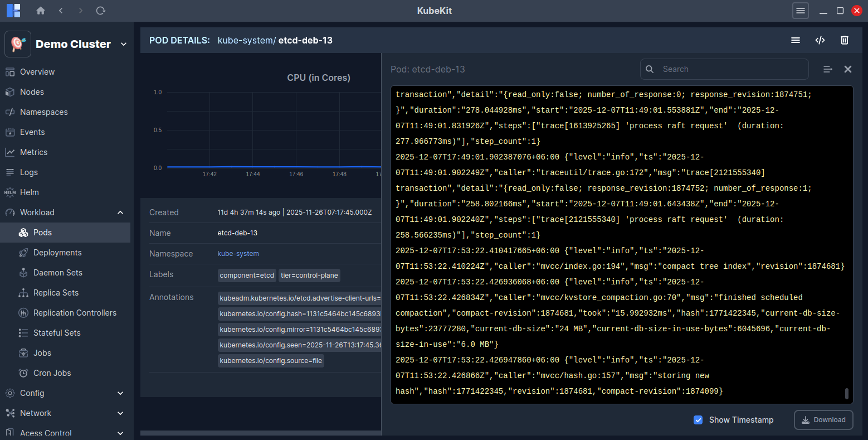868x440 pixels.
Task: Toggle log line wrap icon
Action: (x=827, y=69)
